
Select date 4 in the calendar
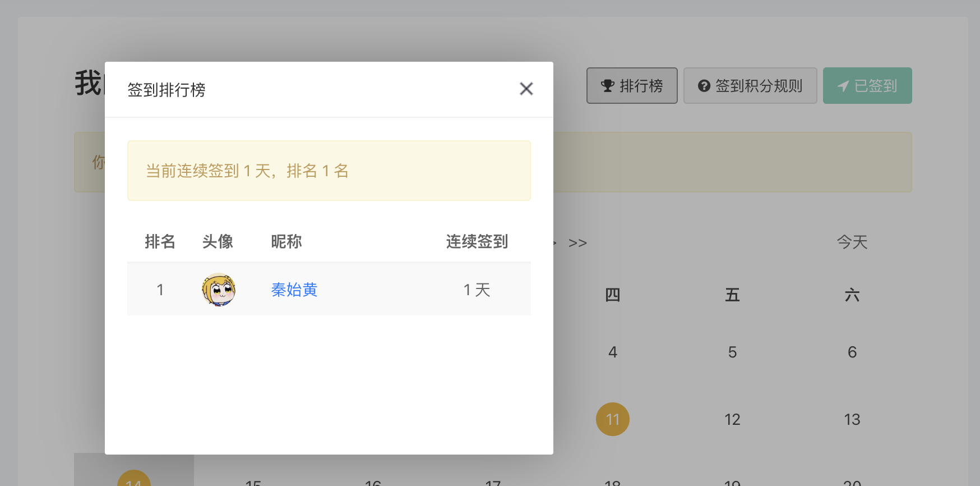[x=613, y=352]
